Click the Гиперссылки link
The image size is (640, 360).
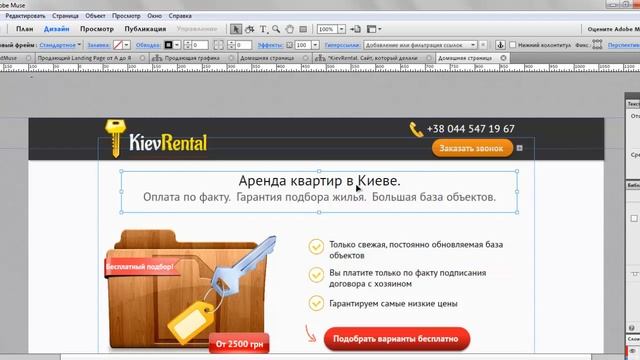pos(342,45)
